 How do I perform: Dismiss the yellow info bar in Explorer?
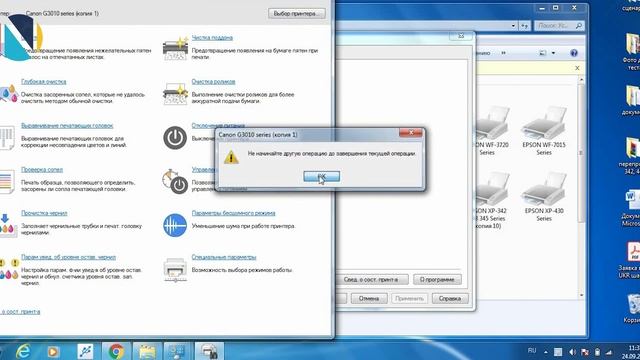coord(577,68)
